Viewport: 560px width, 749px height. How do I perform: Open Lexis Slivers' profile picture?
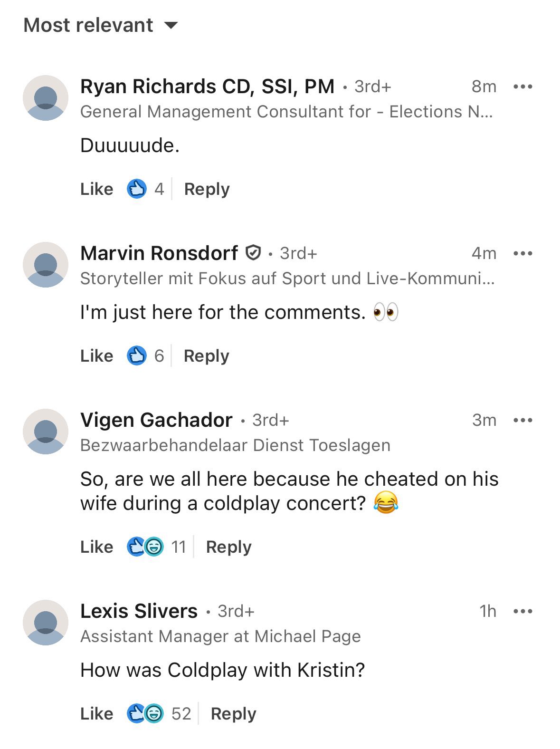[x=46, y=622]
